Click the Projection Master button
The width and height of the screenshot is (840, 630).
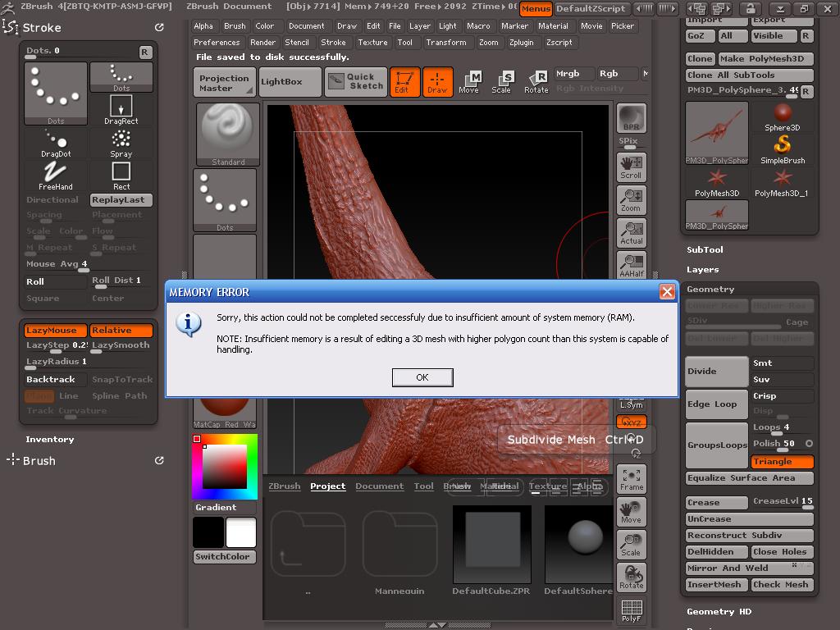coord(224,82)
